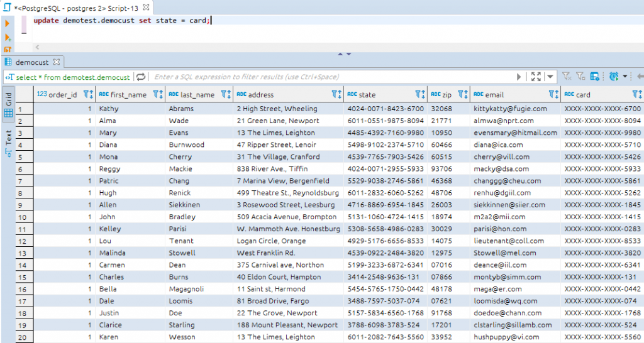Run the SQL script icon
The height and width of the screenshot is (343, 644).
click(8, 49)
